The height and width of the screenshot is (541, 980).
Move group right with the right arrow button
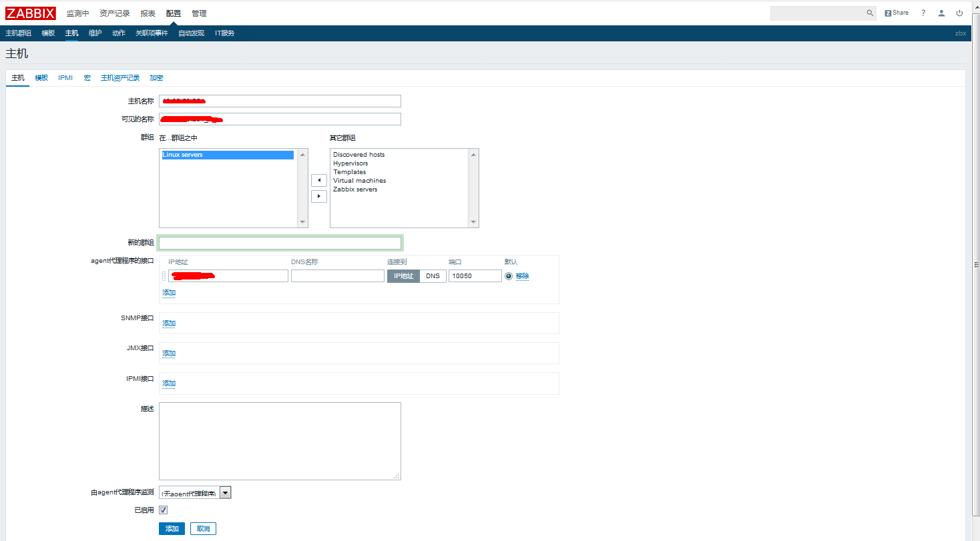(x=319, y=196)
